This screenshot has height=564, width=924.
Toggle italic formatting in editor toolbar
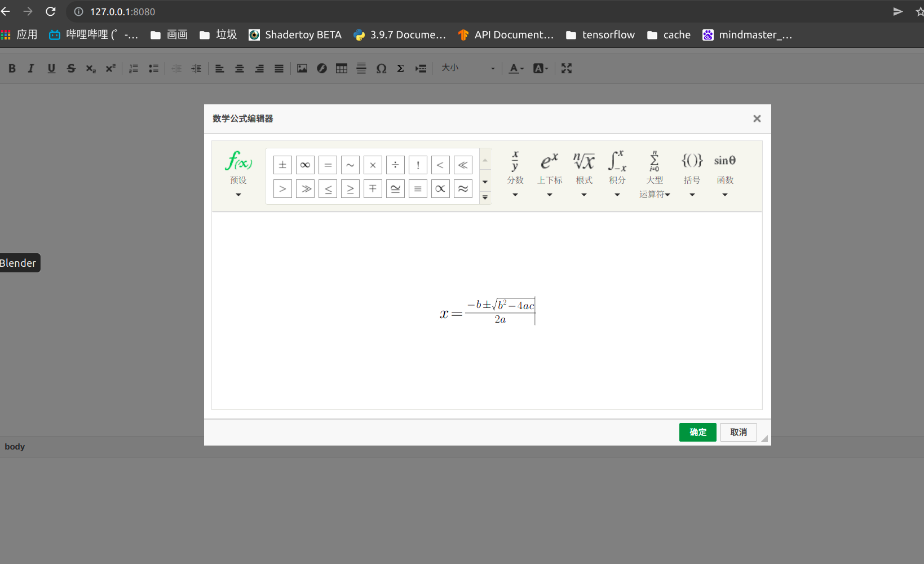31,68
